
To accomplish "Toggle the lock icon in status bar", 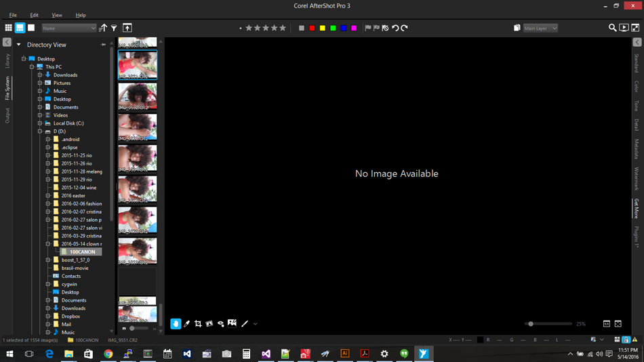I will coord(626,340).
